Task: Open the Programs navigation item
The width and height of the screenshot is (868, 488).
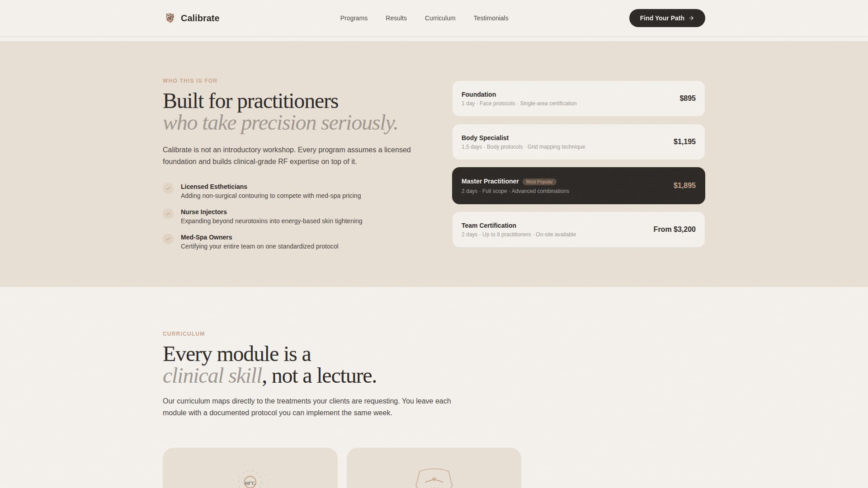Action: (354, 18)
